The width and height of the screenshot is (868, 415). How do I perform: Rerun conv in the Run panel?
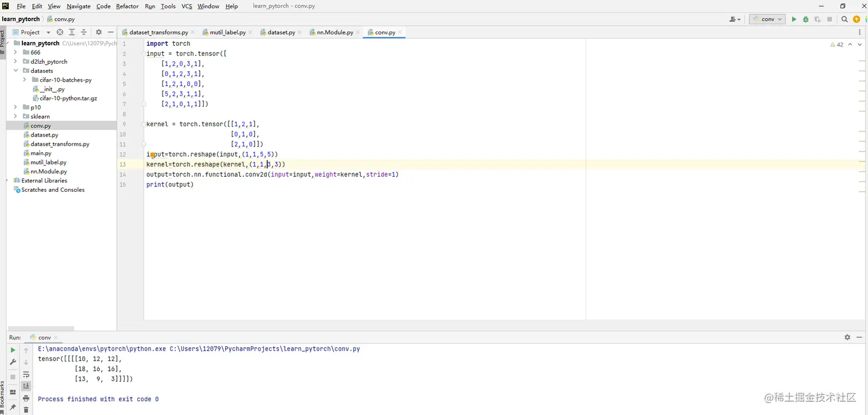click(x=13, y=350)
